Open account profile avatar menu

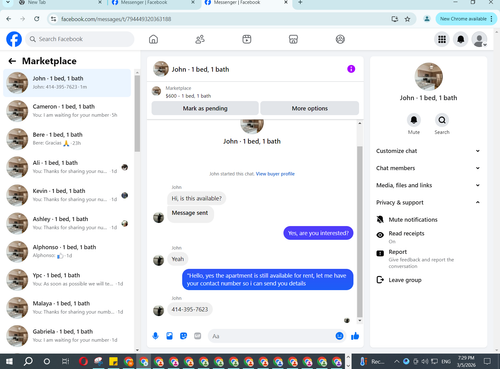[x=479, y=39]
